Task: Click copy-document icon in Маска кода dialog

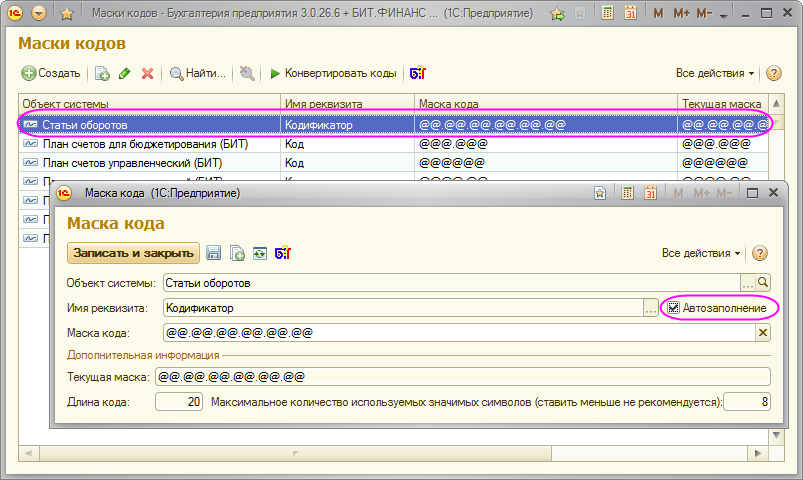Action: 237,253
